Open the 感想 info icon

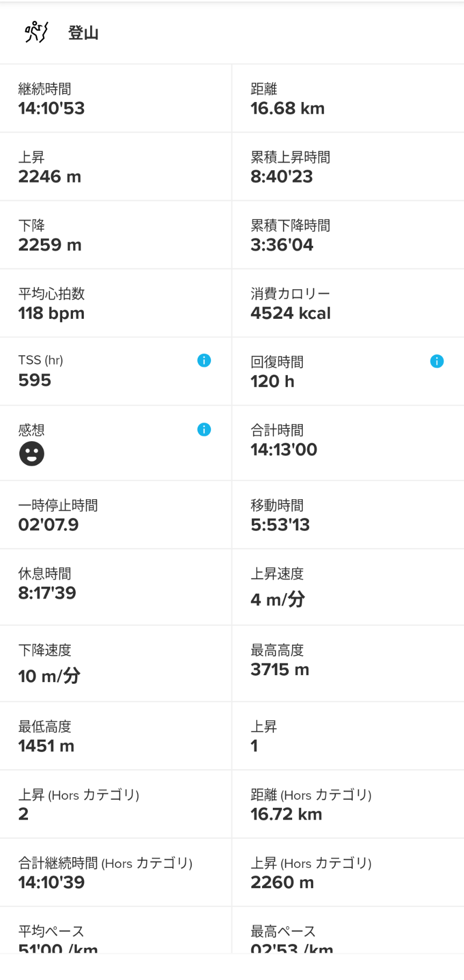[204, 429]
